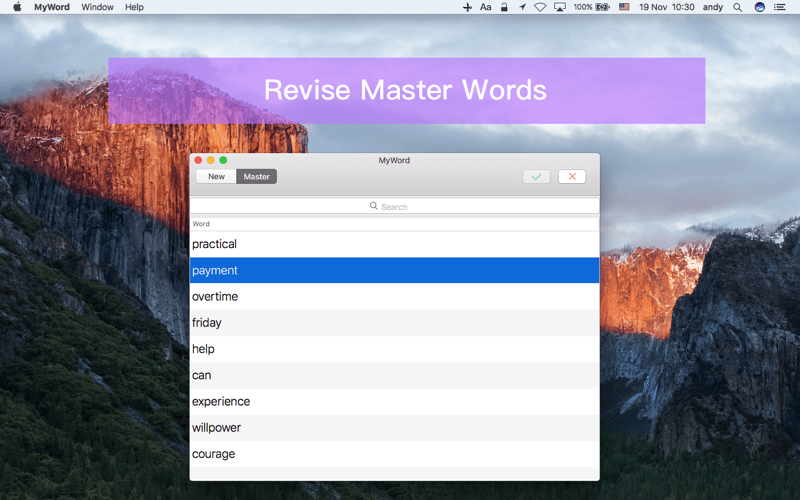Click the Siri icon in menu bar
This screenshot has width=800, height=500.
coord(760,7)
